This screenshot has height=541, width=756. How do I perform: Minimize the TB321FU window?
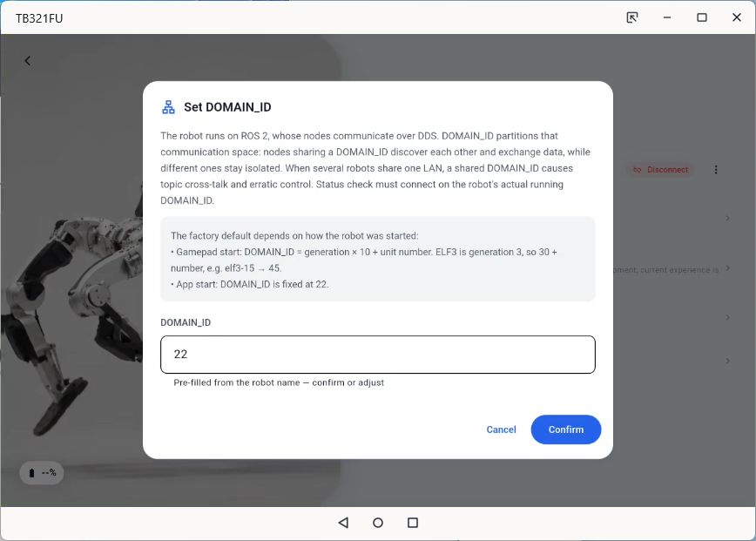tap(667, 17)
